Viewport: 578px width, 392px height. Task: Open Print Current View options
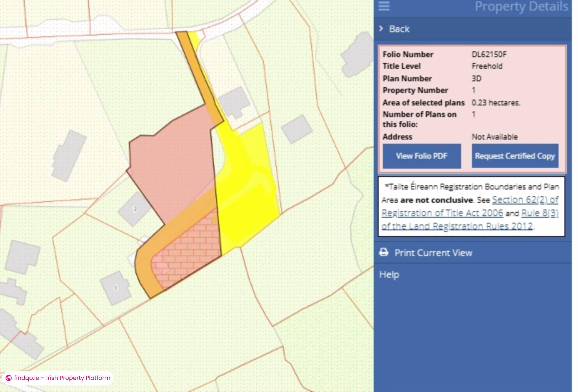pos(433,253)
